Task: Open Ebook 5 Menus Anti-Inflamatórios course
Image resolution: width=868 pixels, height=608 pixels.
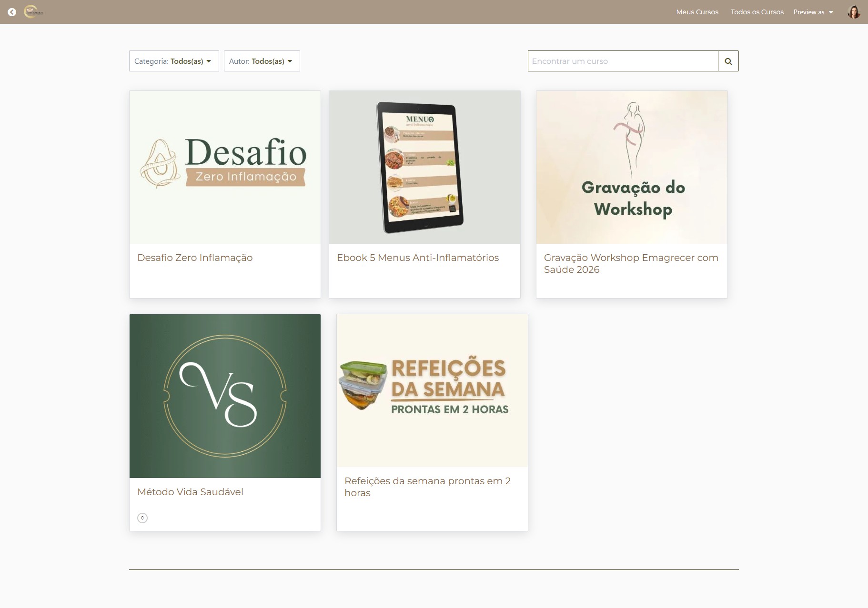Action: (x=417, y=257)
